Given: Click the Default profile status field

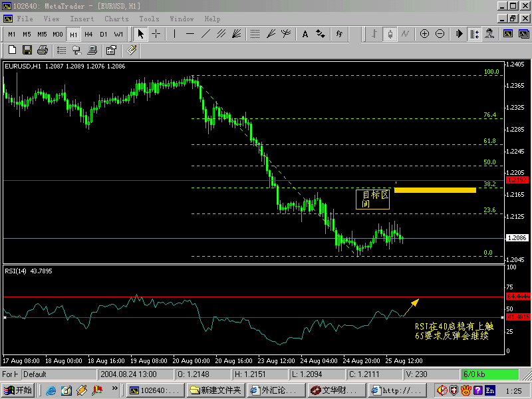Looking at the screenshot, I should (59, 374).
